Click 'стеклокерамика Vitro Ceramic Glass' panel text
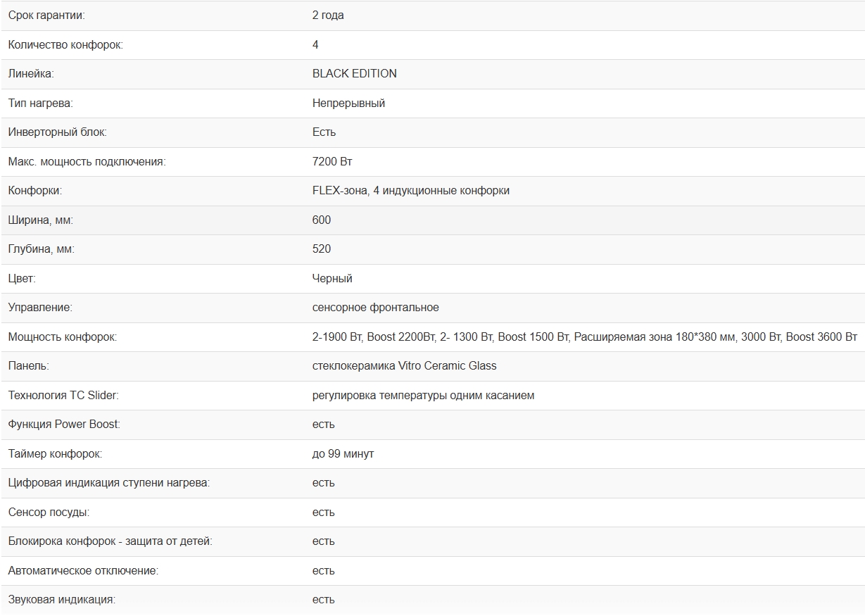Image resolution: width=865 pixels, height=616 pixels. [404, 366]
